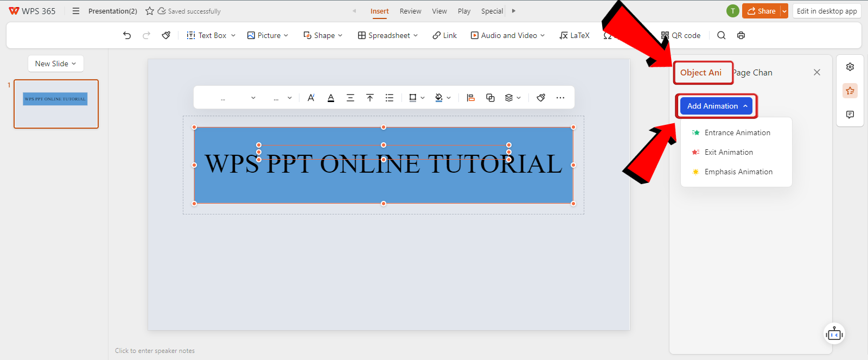868x360 pixels.
Task: Choose Exit Animation
Action: (x=737, y=152)
